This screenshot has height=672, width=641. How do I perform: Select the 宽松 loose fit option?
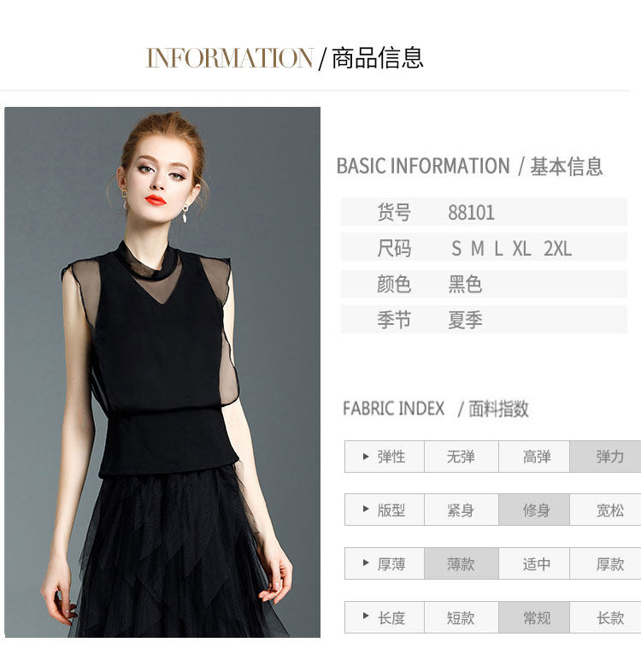605,510
